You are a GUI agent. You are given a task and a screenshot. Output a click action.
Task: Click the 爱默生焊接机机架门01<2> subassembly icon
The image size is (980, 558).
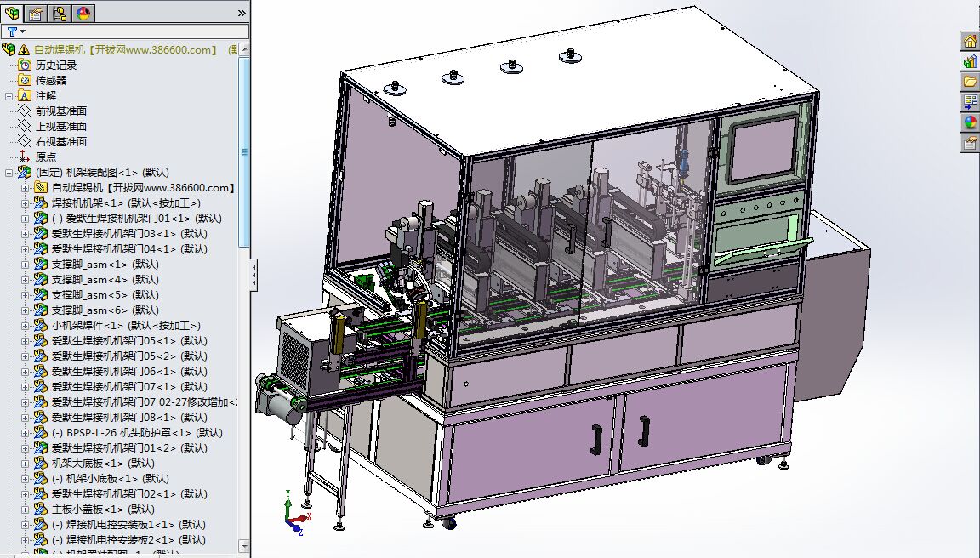pyautogui.click(x=41, y=448)
